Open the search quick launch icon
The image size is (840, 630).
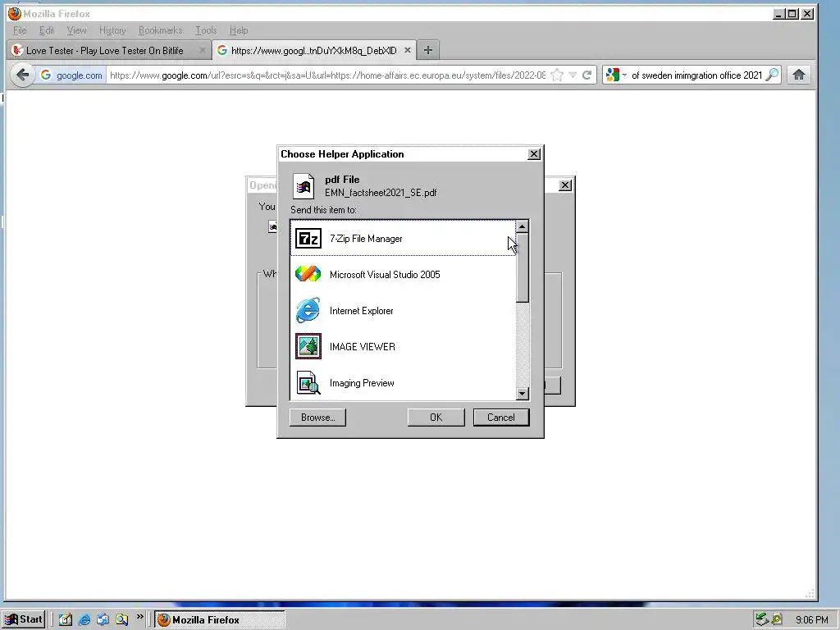[x=121, y=620]
